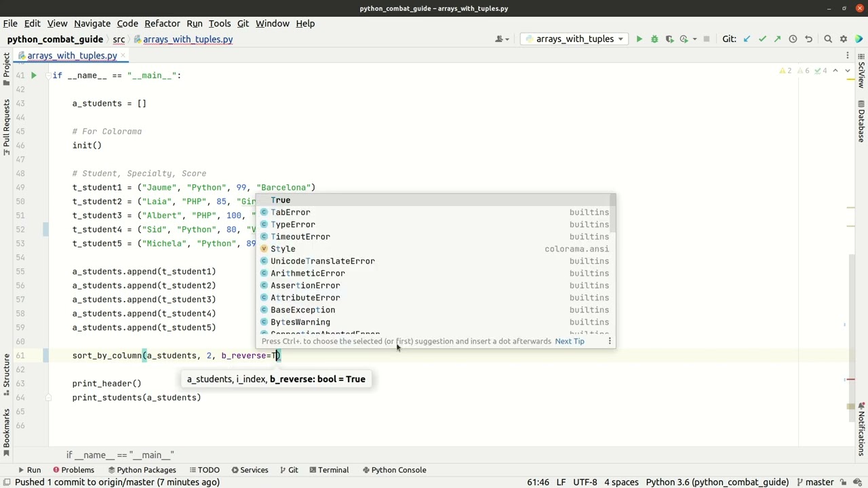
Task: Rollback changes with undo arrow icon
Action: pos(808,39)
